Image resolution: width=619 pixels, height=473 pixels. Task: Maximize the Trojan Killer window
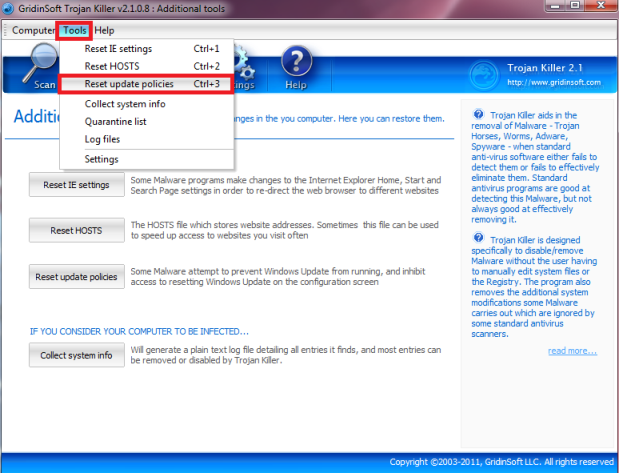click(x=575, y=6)
